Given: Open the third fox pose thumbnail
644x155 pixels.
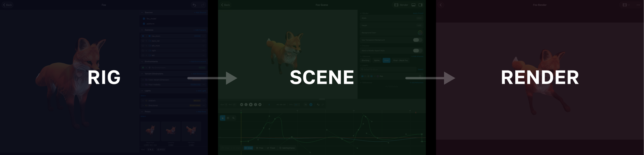Looking at the screenshot, I should (x=191, y=131).
